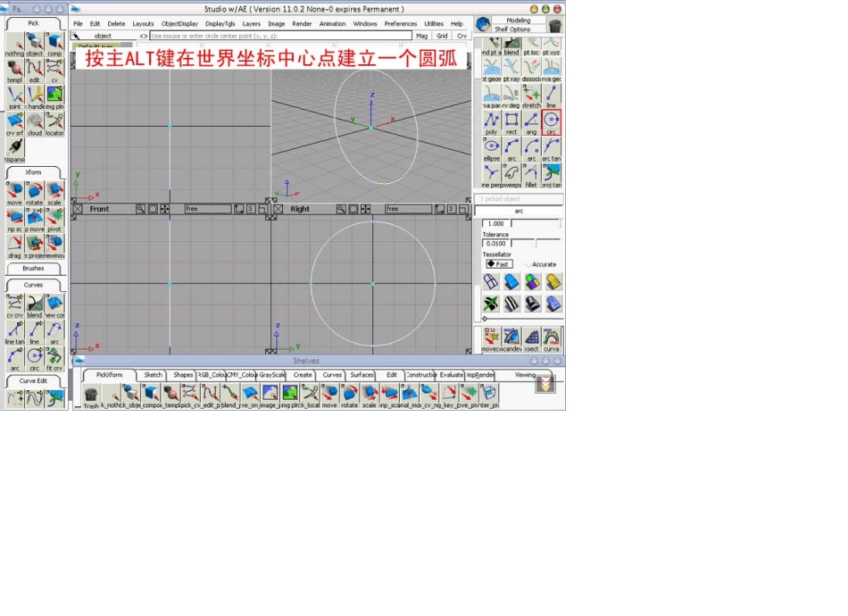Click the zoom icon in Front view

141,209
